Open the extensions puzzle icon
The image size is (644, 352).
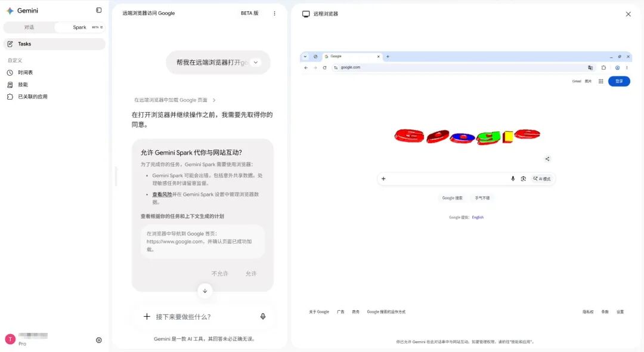pos(603,68)
